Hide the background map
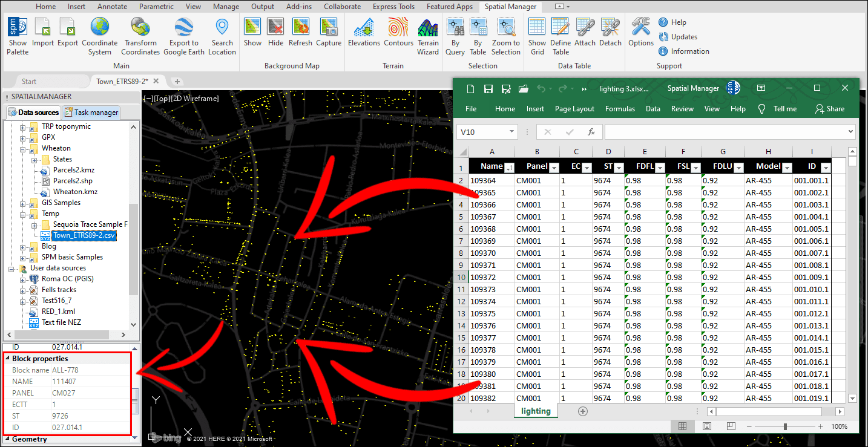This screenshot has height=447, width=868. pyautogui.click(x=275, y=32)
